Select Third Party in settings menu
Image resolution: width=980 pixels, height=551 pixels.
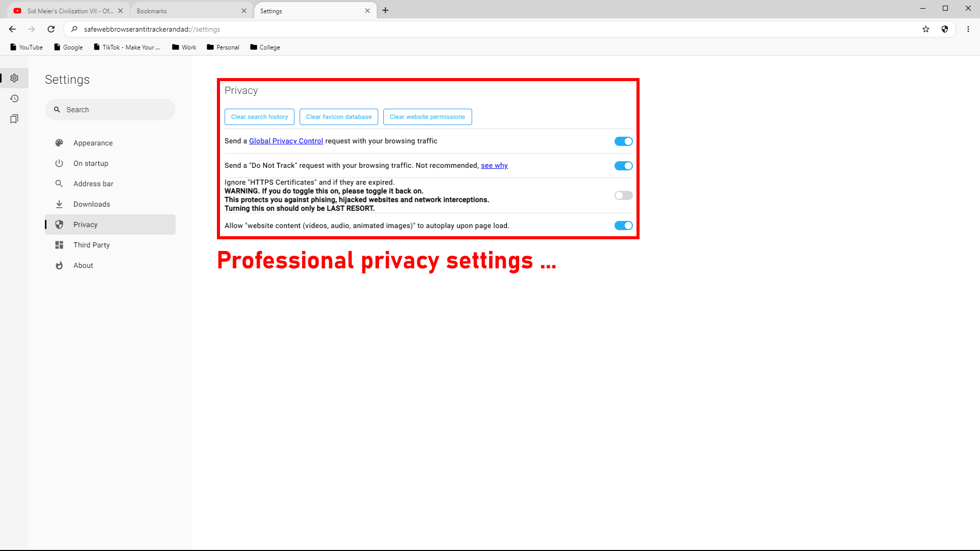click(91, 245)
